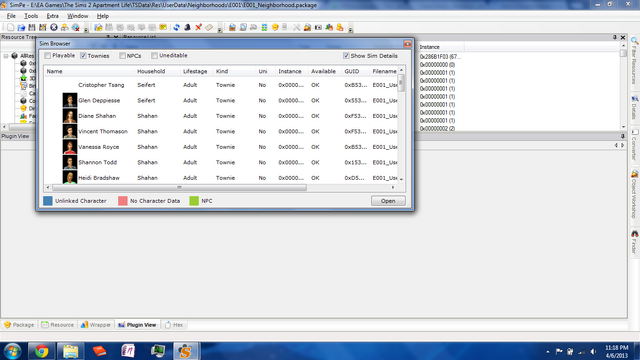This screenshot has width=640, height=360.
Task: Click the SimPE taskbar icon
Action: point(186,351)
